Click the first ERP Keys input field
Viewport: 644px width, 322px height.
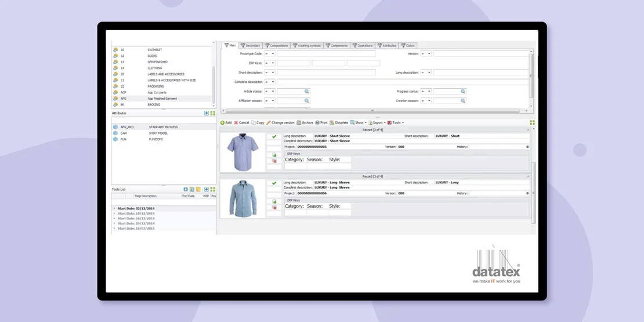click(293, 63)
